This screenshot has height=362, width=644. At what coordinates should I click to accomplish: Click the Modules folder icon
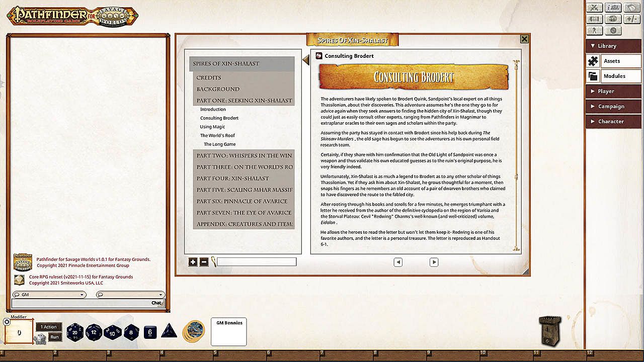593,76
